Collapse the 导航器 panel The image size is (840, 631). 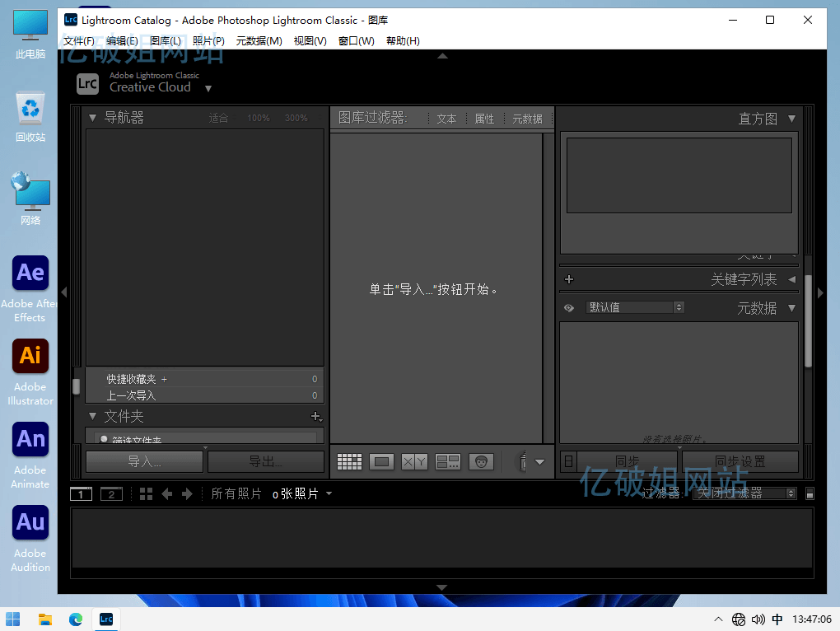pyautogui.click(x=93, y=118)
